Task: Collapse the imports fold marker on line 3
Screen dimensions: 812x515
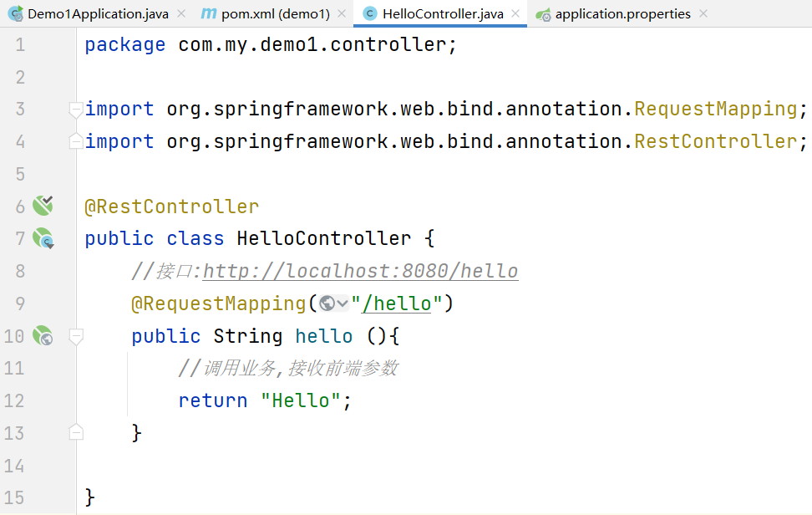Action: [76, 110]
